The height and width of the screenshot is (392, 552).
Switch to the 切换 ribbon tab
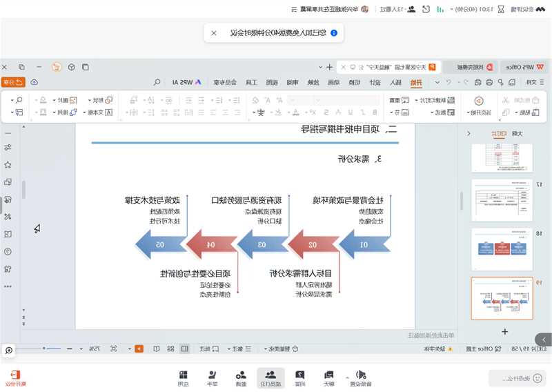click(354, 82)
